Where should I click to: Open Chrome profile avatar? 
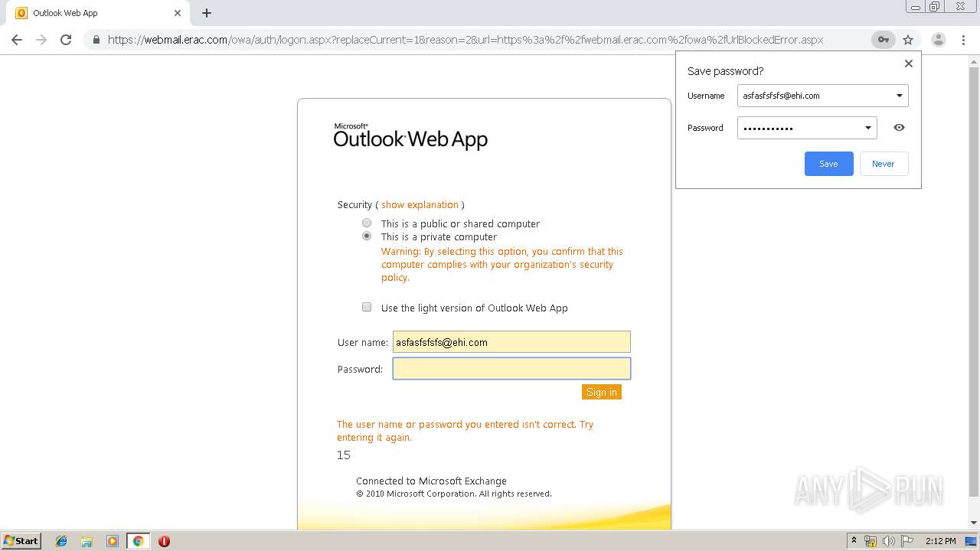click(939, 40)
